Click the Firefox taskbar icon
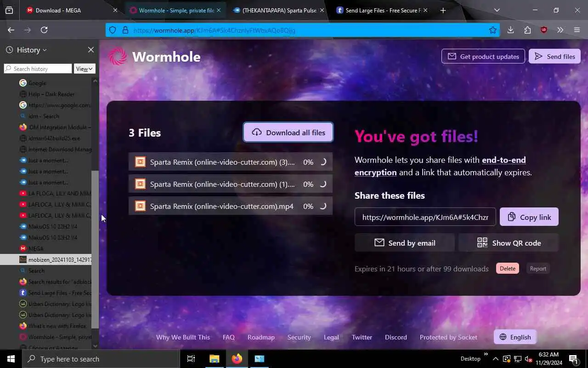 [x=237, y=359]
